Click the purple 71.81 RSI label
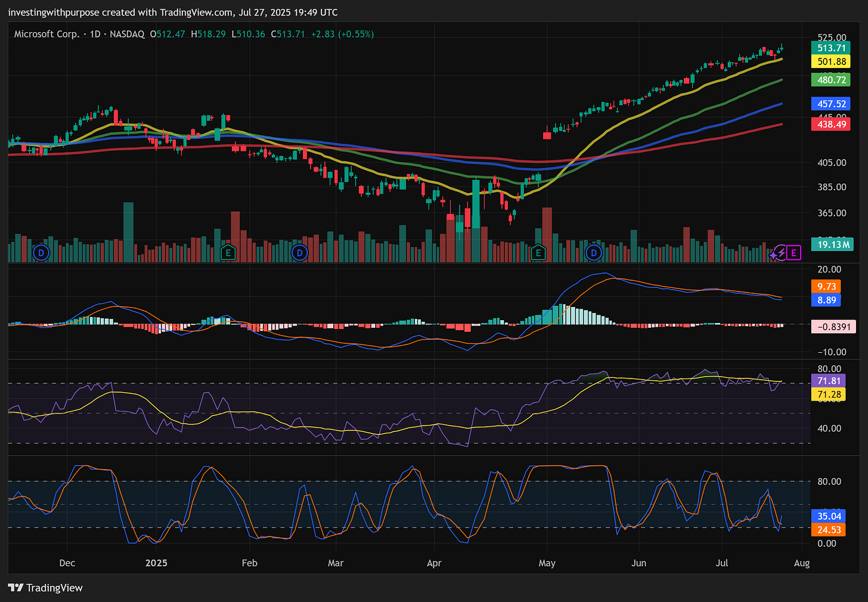This screenshot has width=868, height=602. tap(829, 381)
